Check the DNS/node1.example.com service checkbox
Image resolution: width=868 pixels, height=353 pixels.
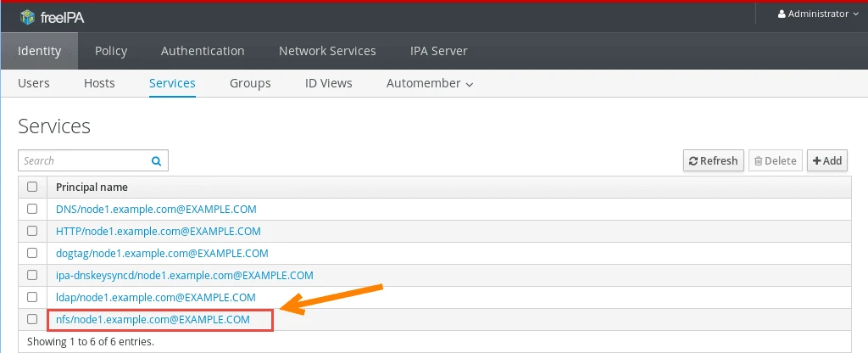tap(32, 209)
